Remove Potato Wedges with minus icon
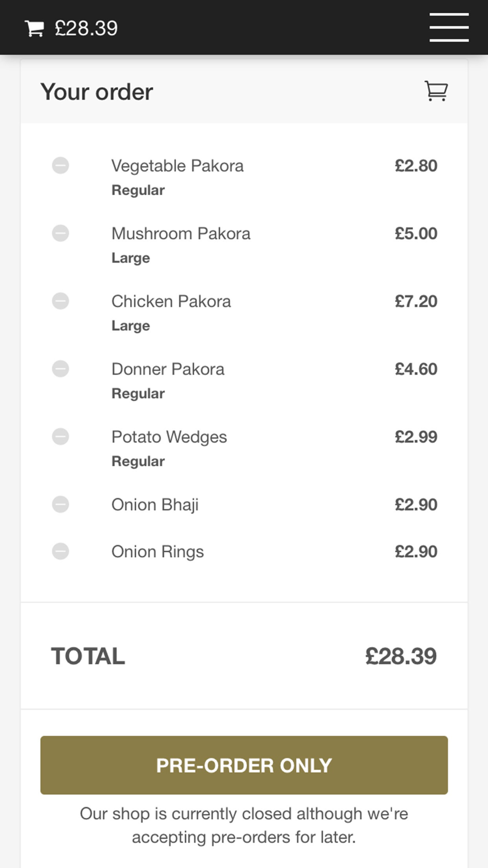 coord(61,436)
